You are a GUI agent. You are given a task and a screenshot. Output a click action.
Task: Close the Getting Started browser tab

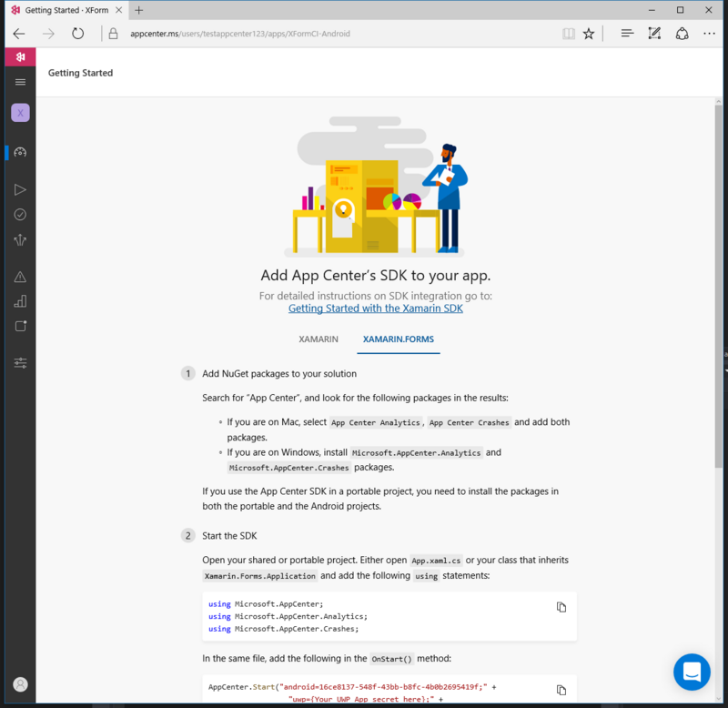pyautogui.click(x=119, y=10)
